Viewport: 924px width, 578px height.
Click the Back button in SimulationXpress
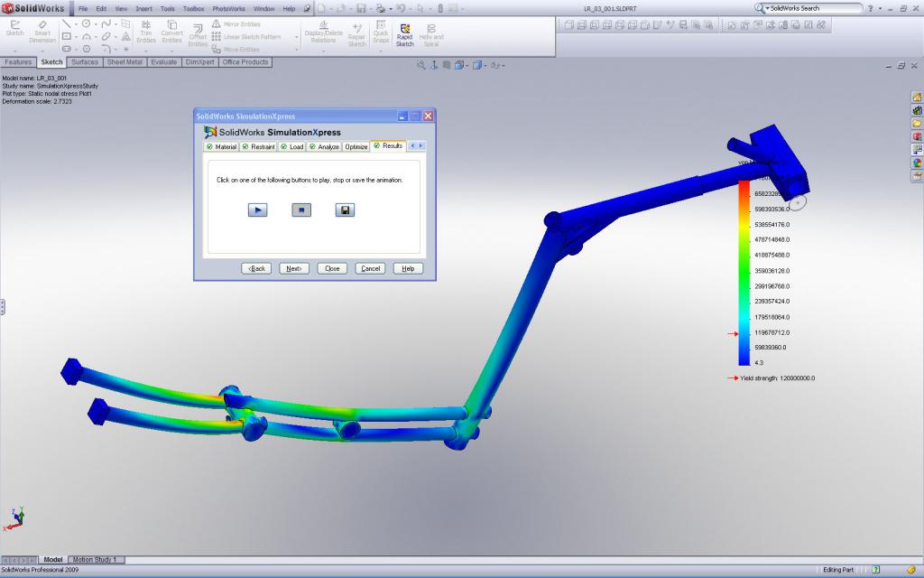click(x=256, y=268)
